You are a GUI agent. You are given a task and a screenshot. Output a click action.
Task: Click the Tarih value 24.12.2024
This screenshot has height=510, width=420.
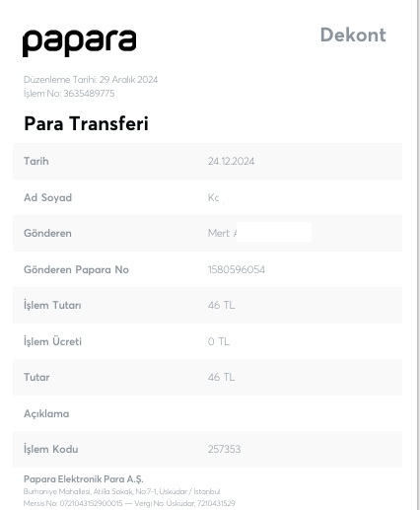pyautogui.click(x=231, y=161)
